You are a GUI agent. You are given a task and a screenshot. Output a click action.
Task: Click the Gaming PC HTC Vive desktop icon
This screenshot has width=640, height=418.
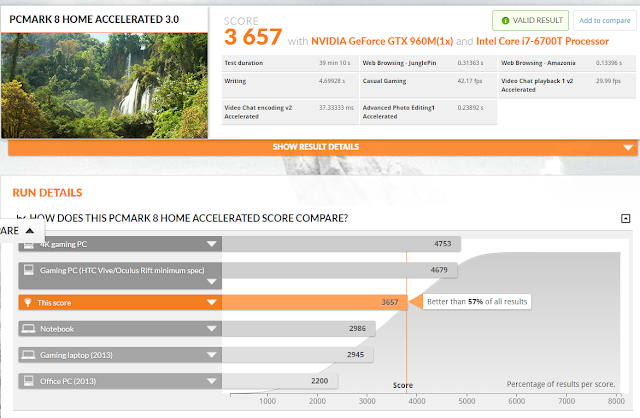click(29, 270)
